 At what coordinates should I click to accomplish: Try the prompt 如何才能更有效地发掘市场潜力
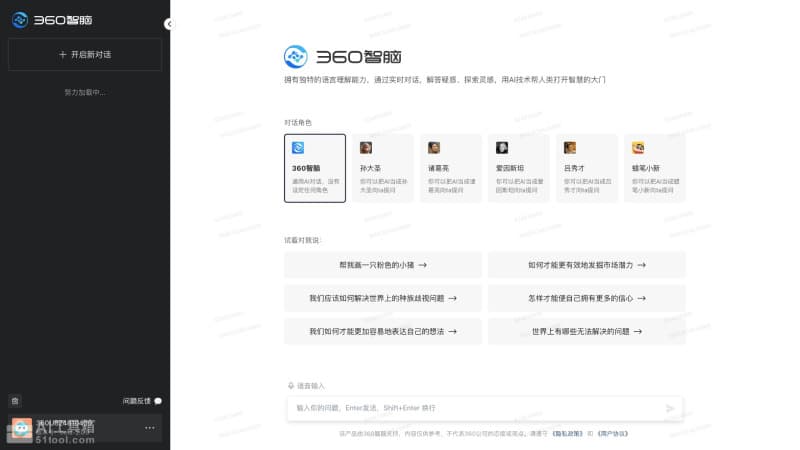click(x=587, y=265)
